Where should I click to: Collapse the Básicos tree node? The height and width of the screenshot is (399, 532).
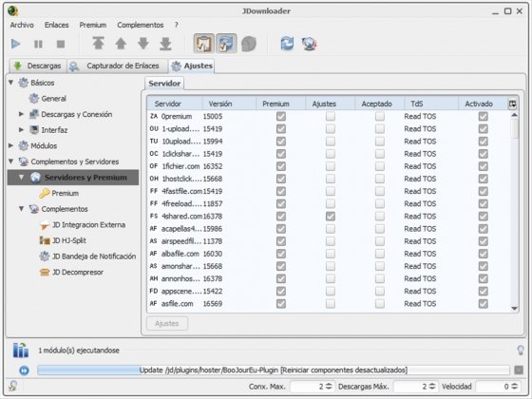click(x=10, y=83)
